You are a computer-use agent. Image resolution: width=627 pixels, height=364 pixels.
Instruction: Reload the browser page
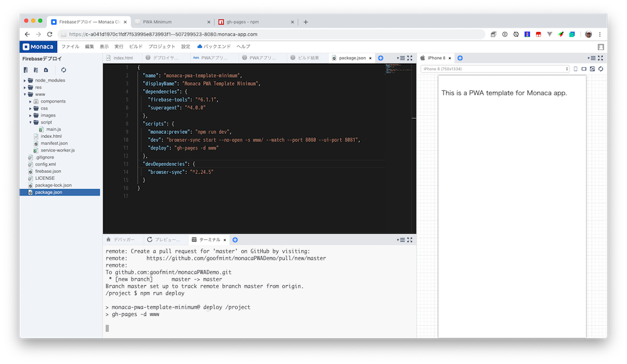click(x=50, y=34)
